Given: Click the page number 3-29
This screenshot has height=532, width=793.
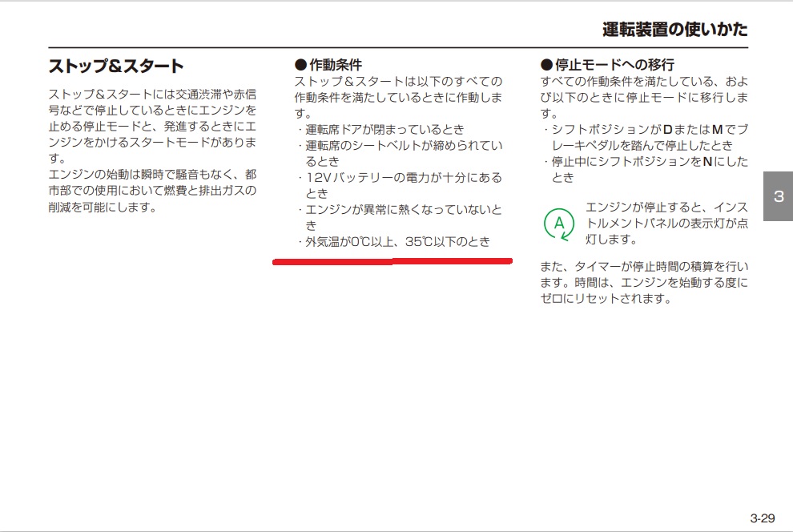Looking at the screenshot, I should (762, 518).
